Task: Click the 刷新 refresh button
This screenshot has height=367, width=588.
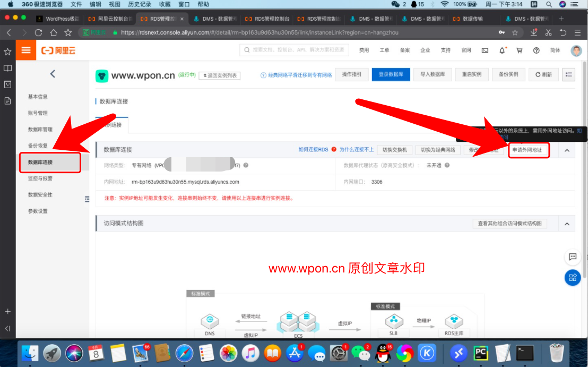Action: 543,74
